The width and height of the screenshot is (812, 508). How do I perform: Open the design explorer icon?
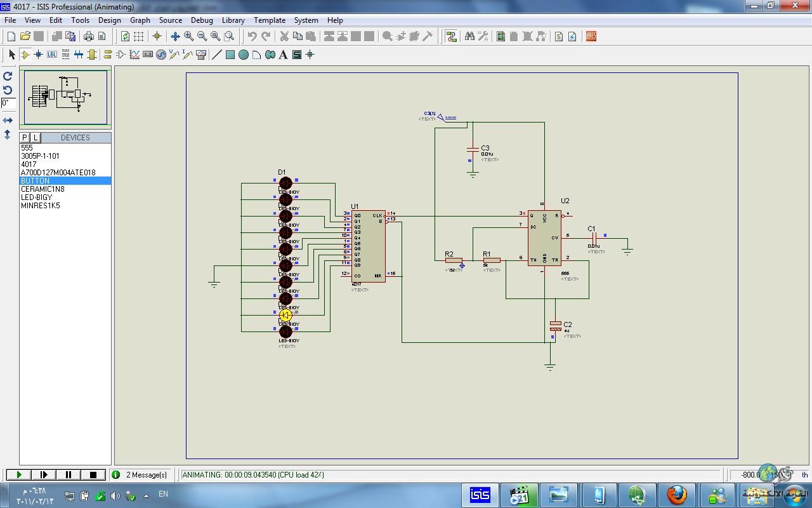501,37
